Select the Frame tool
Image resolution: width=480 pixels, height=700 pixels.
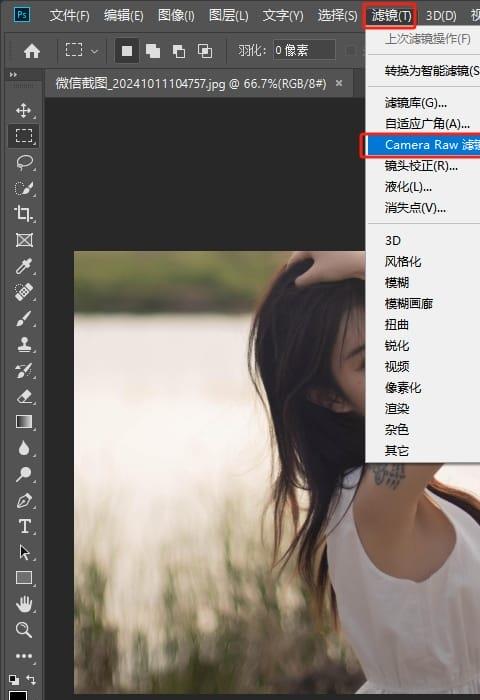24,240
